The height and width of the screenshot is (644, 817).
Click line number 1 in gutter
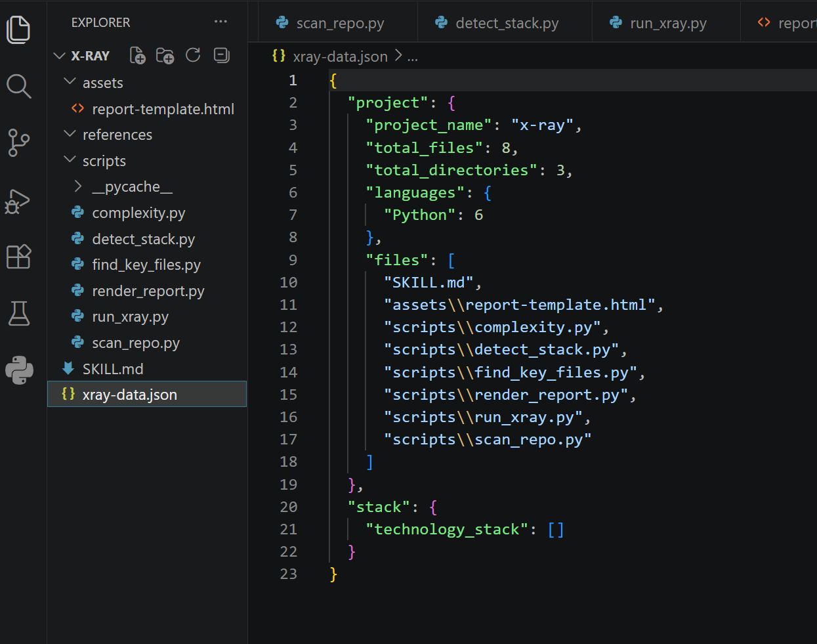pos(293,80)
